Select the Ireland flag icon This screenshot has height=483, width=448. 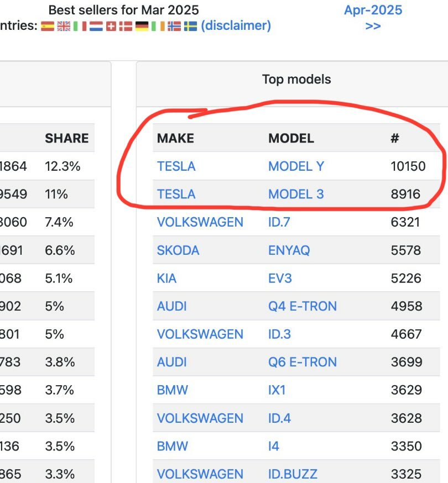coord(158,26)
